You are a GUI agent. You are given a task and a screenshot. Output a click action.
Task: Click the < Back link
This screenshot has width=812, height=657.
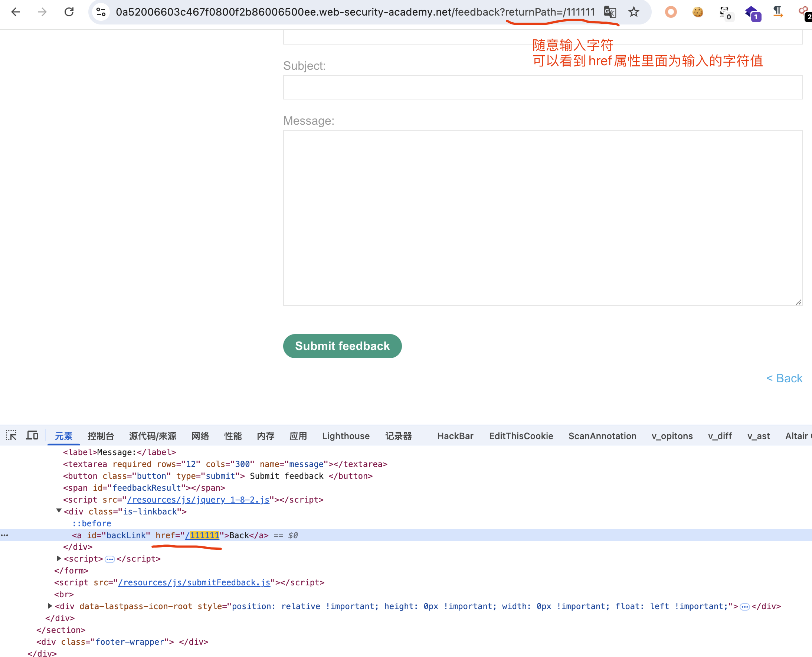coord(784,378)
